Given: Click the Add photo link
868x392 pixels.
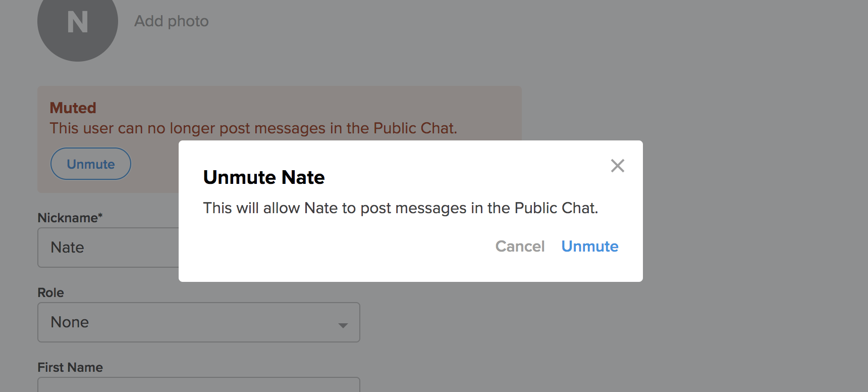Looking at the screenshot, I should click(x=172, y=21).
